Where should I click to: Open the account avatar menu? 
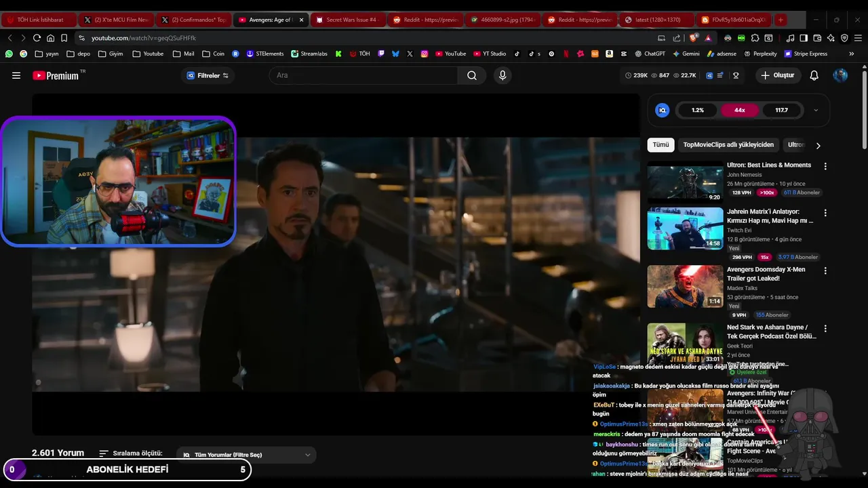[x=840, y=75]
